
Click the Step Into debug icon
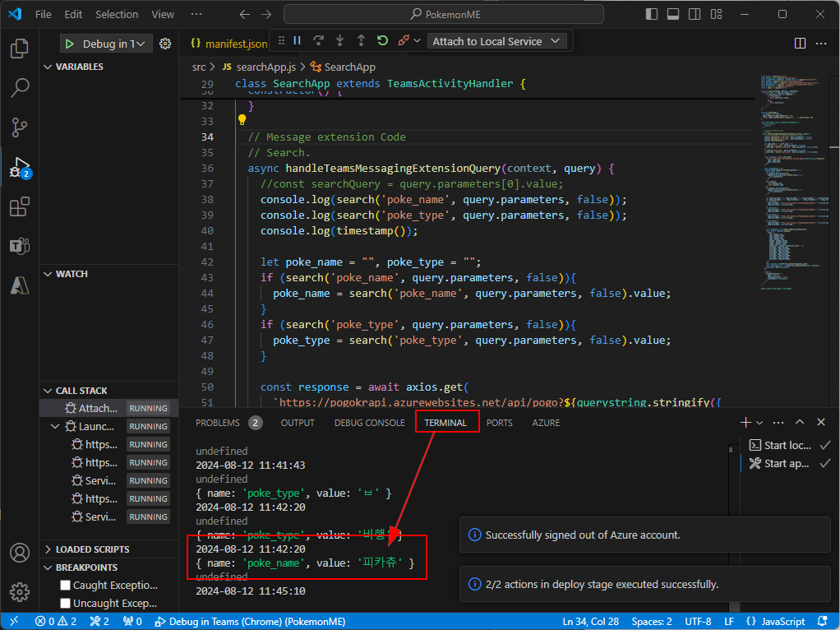click(x=339, y=41)
